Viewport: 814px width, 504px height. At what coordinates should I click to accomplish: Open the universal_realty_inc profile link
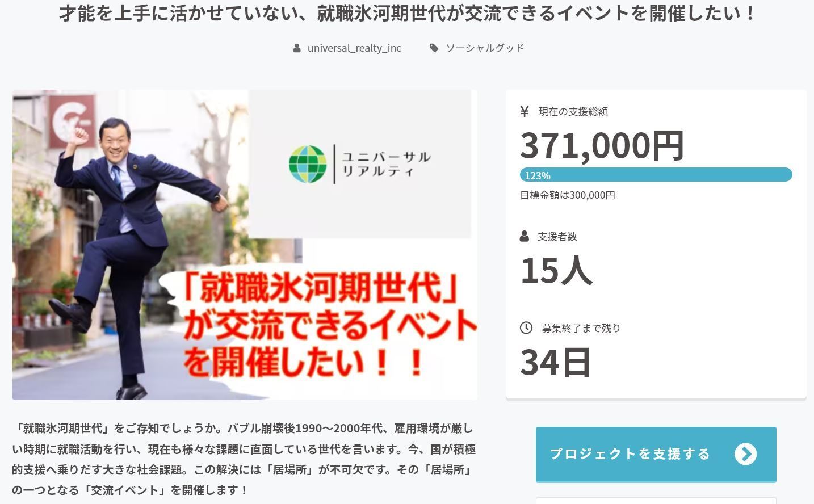[354, 48]
